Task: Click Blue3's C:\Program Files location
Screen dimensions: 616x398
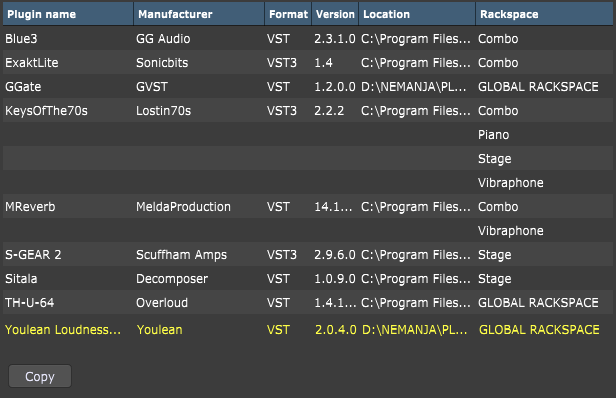Action: click(x=416, y=39)
